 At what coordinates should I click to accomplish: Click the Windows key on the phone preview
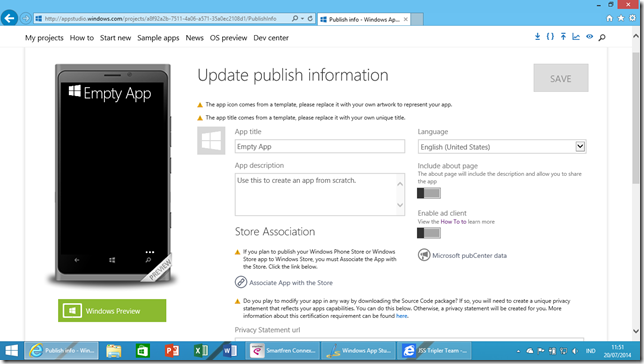[x=112, y=260]
